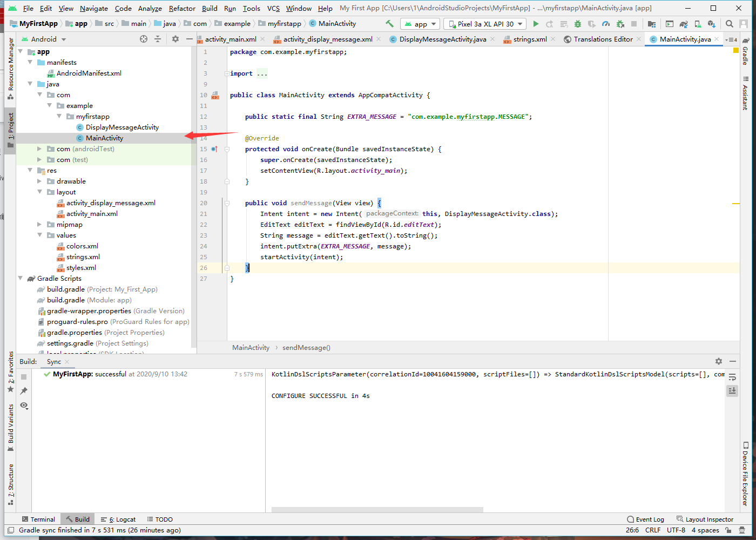Open the Pixel 3a XL API 30 device dropdown
The image size is (756, 540).
click(x=485, y=24)
